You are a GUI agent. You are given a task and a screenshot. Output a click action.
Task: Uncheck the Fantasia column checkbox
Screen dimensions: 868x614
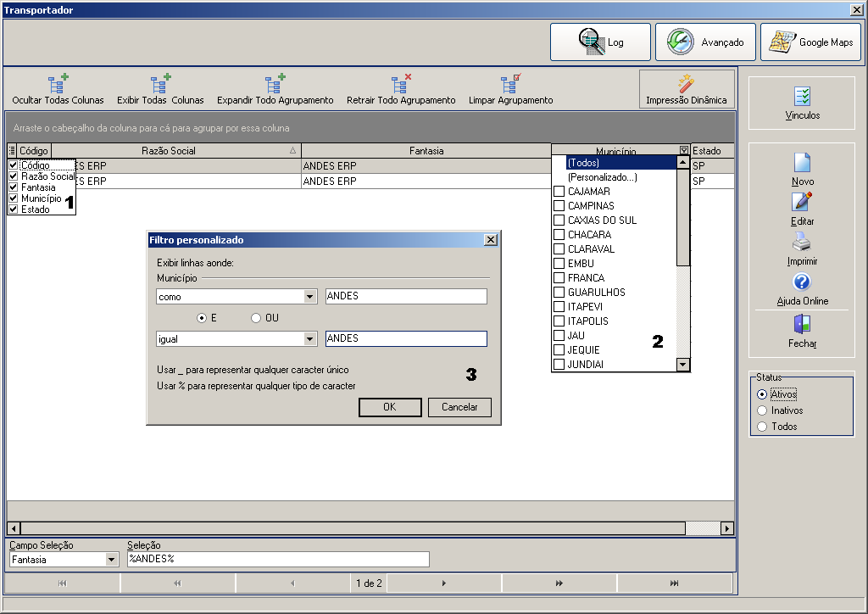[14, 187]
